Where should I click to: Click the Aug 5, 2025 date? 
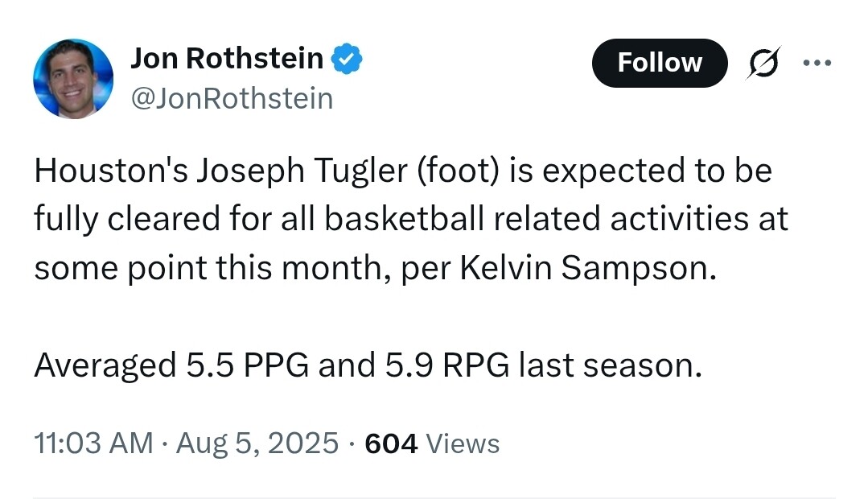257,443
